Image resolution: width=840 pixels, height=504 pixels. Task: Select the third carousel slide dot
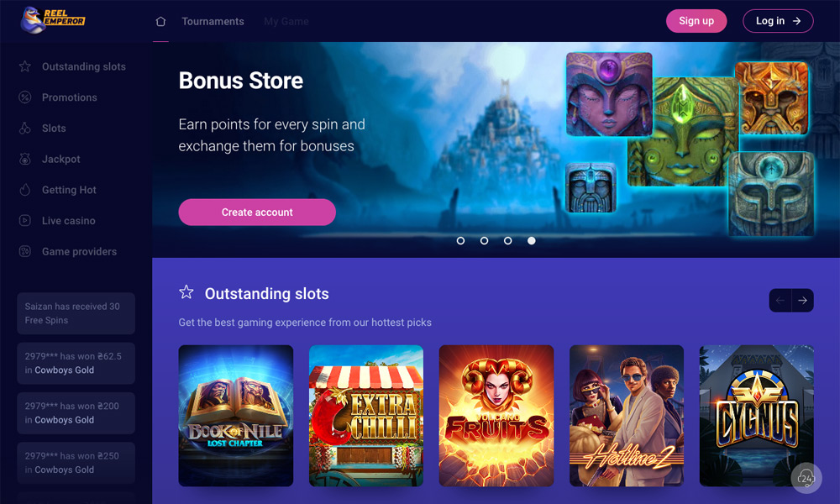tap(508, 240)
